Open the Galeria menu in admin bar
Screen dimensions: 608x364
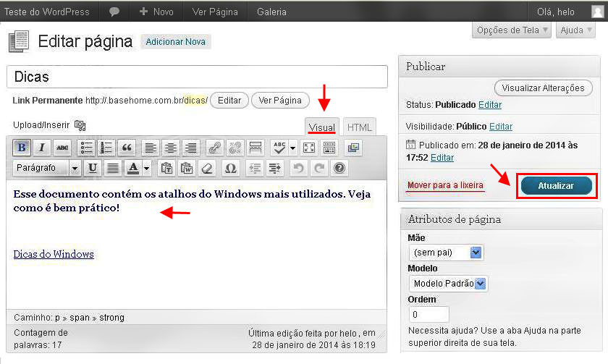pyautogui.click(x=271, y=12)
